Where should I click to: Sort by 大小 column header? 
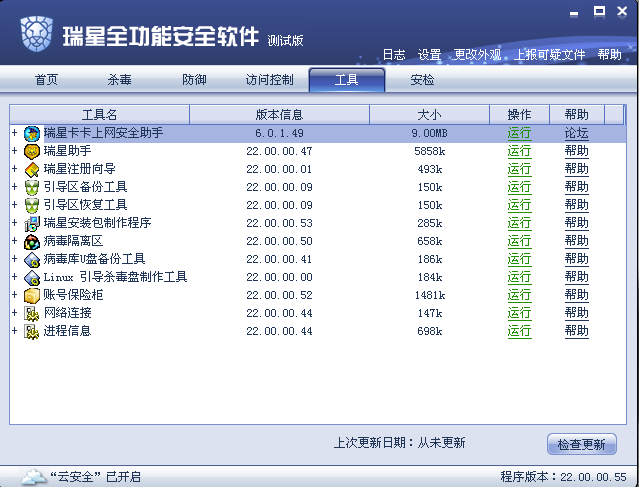pyautogui.click(x=429, y=115)
